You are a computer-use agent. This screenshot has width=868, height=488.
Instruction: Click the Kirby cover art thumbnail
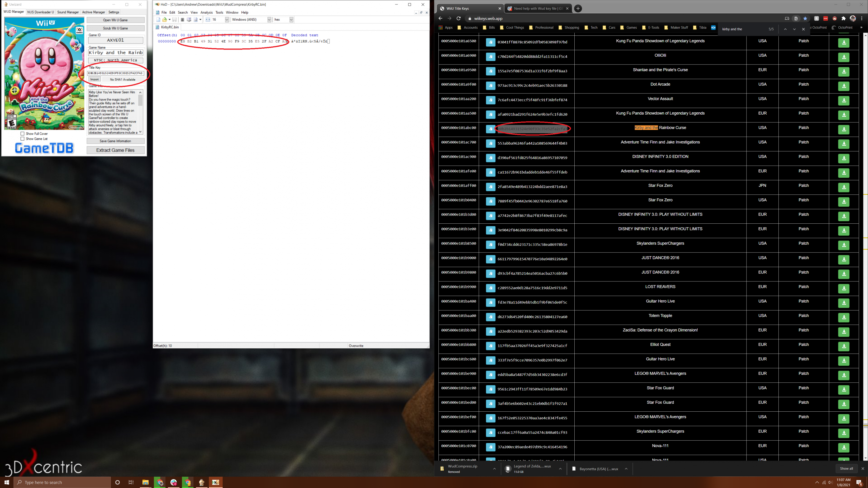(44, 73)
